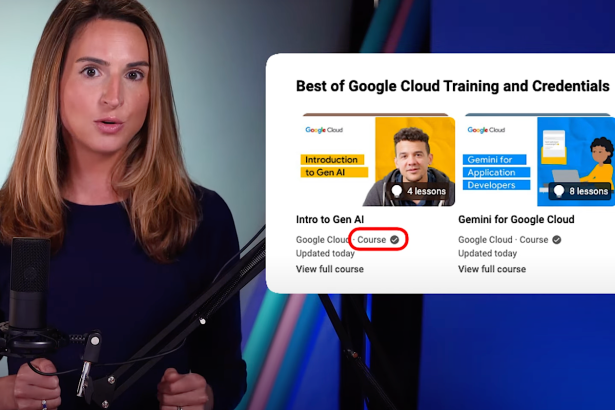Image resolution: width=615 pixels, height=410 pixels.
Task: Click 'View full course' under Gemini for Google Cloud
Action: 492,269
